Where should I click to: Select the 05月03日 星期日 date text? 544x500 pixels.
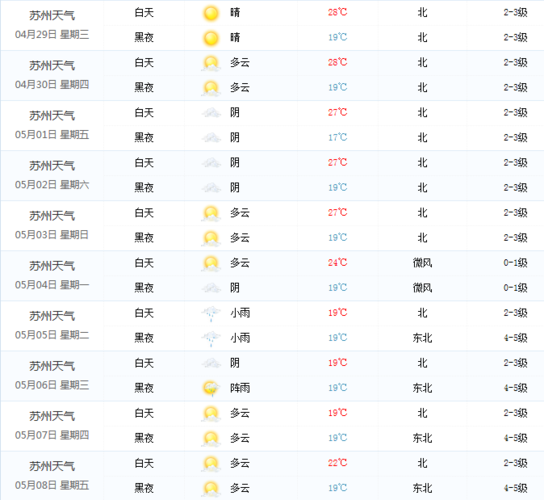52,235
